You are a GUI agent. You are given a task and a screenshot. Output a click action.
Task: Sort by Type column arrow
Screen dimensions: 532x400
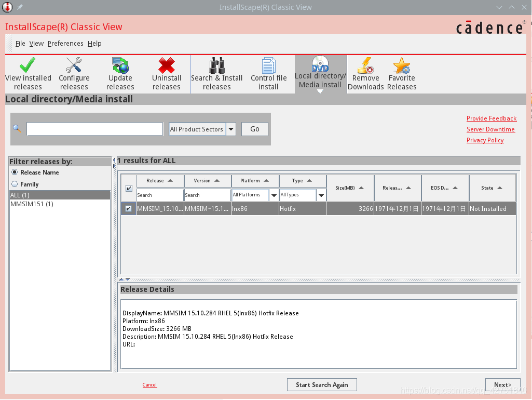[x=309, y=181]
